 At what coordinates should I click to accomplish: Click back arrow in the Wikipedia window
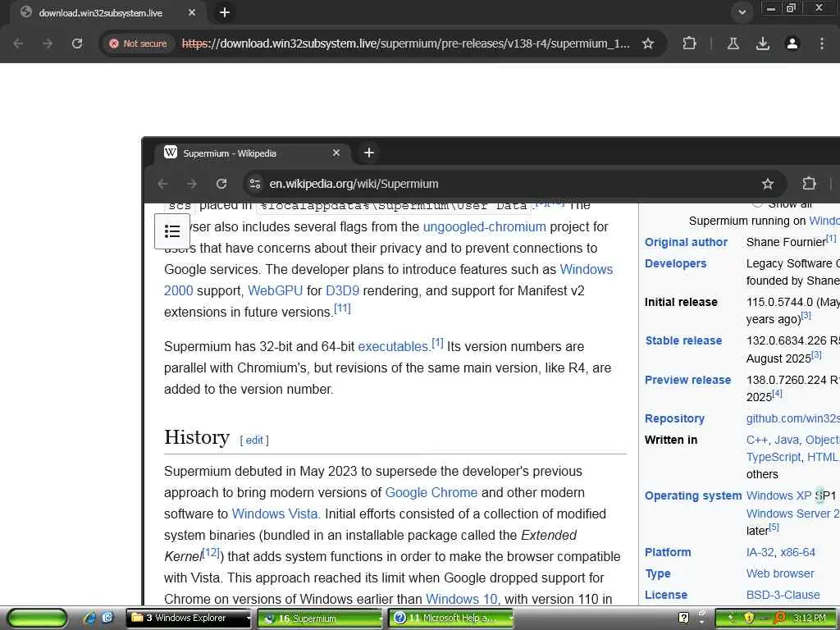[163, 184]
